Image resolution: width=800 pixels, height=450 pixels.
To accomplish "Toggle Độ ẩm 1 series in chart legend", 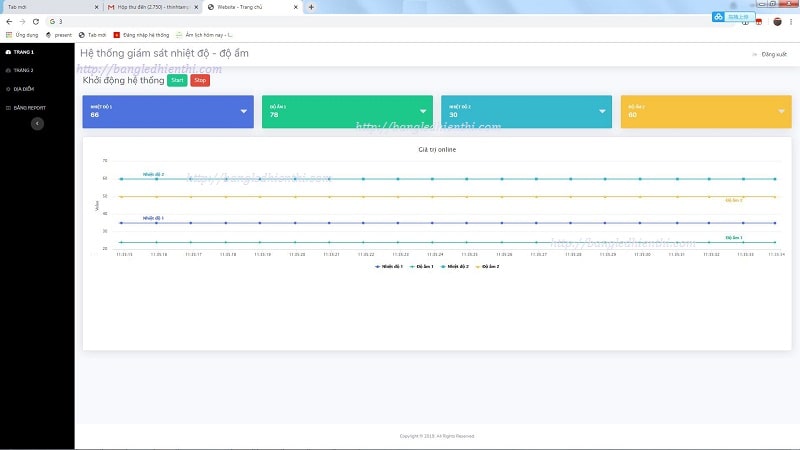I will click(419, 266).
